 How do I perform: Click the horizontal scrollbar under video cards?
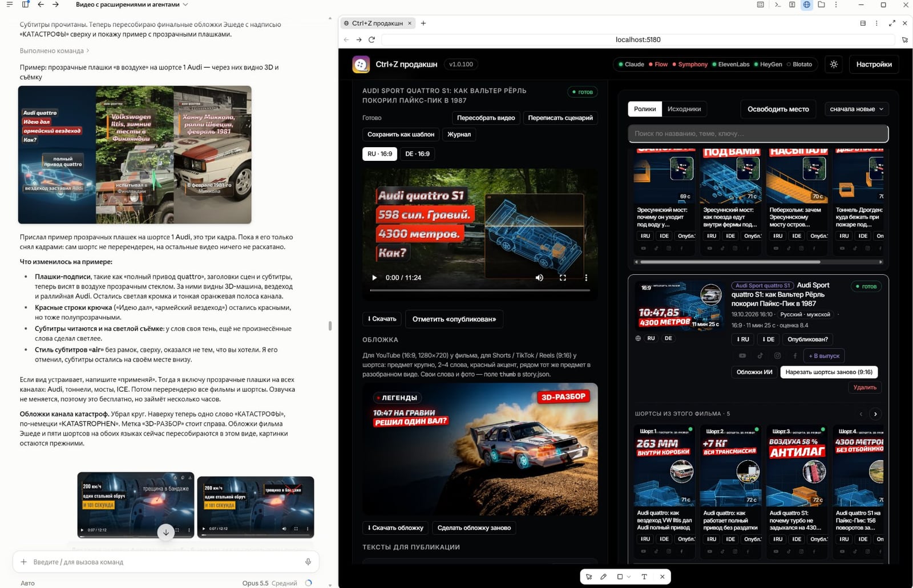pyautogui.click(x=730, y=262)
